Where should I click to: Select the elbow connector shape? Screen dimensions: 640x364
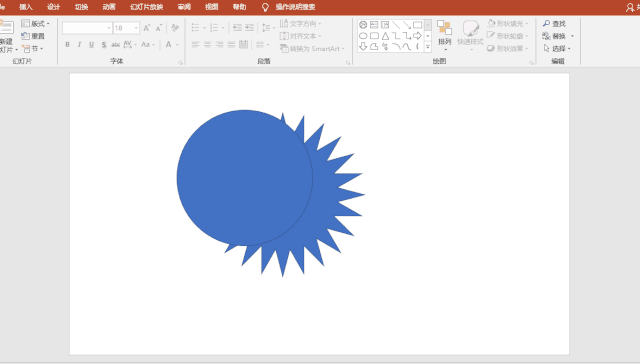[x=396, y=36]
